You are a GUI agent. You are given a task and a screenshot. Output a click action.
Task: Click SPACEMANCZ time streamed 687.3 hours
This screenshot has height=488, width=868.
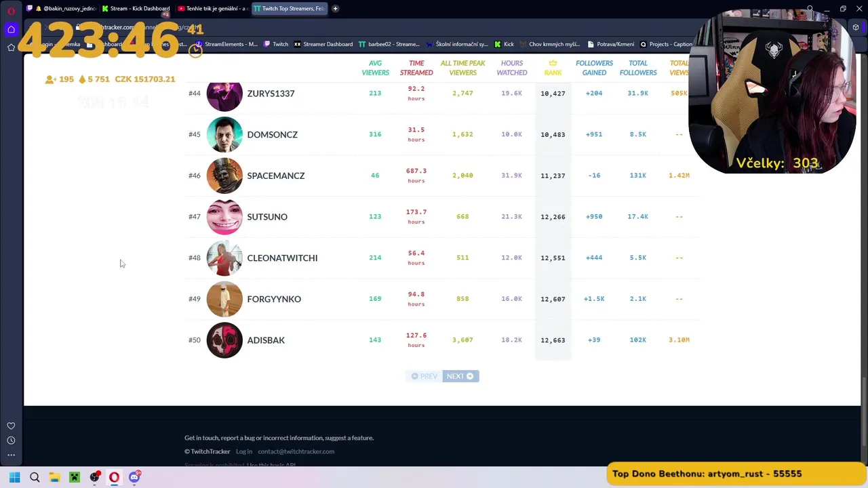pos(416,176)
